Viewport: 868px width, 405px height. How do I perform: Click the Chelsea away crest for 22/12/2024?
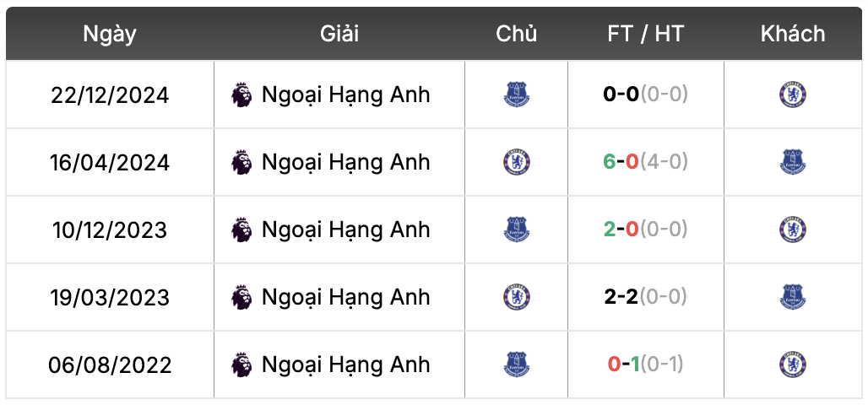pyautogui.click(x=792, y=94)
